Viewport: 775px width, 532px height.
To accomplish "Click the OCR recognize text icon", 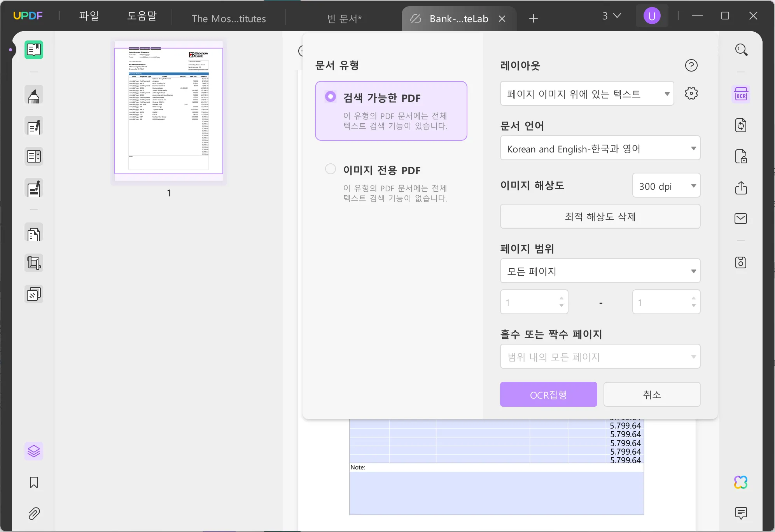I will [x=741, y=94].
